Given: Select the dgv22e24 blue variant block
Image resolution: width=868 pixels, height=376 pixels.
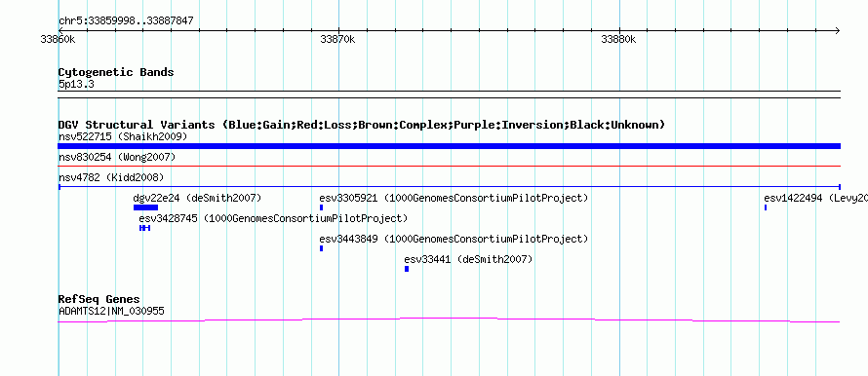Looking at the screenshot, I should click(x=145, y=207).
